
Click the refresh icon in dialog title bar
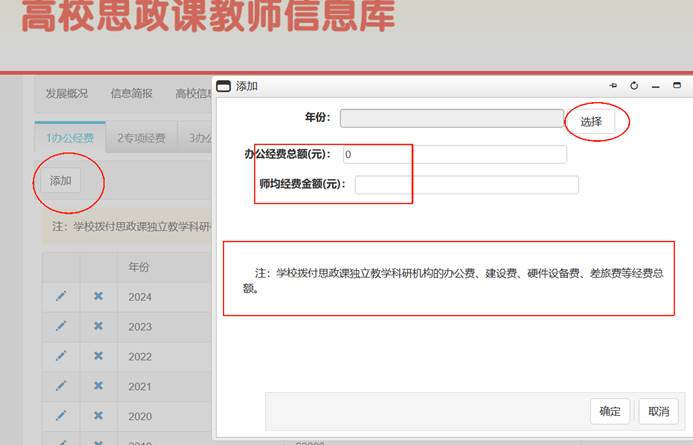coord(634,86)
